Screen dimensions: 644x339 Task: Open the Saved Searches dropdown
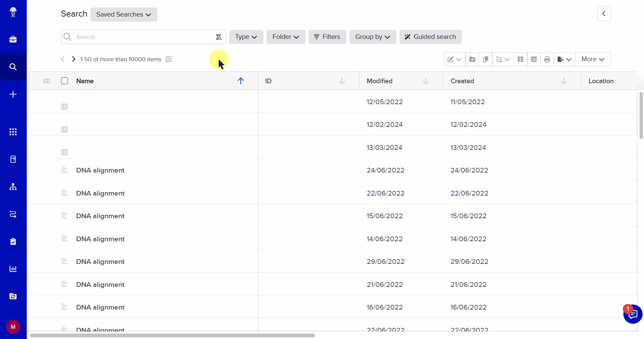(124, 15)
